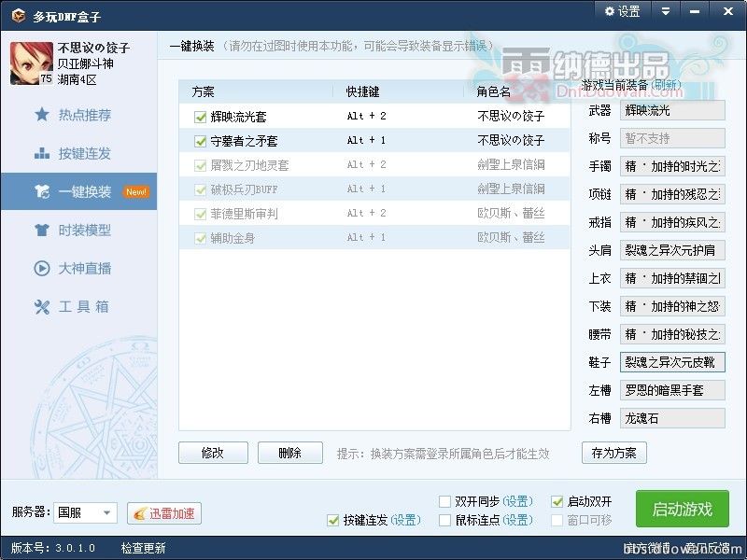Click the 腰带 equipment field
This screenshot has width=747, height=560.
[672, 334]
